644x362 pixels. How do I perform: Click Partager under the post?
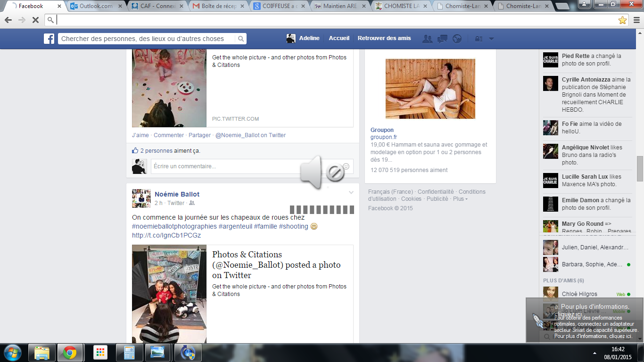[200, 135]
